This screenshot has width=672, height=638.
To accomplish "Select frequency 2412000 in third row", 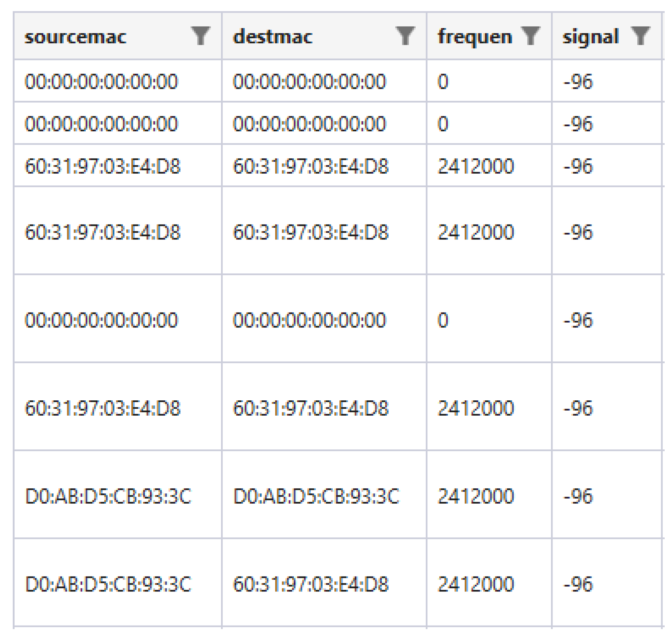I will coord(475,166).
